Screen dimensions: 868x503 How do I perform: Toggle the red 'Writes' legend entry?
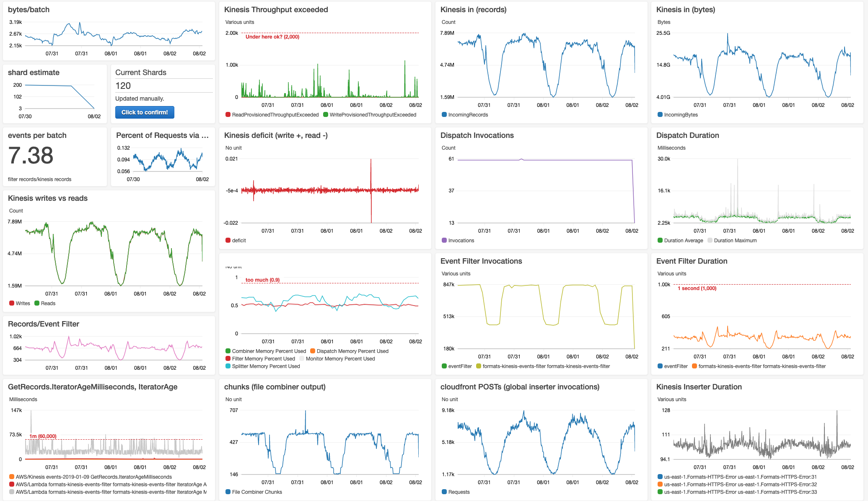pyautogui.click(x=20, y=303)
